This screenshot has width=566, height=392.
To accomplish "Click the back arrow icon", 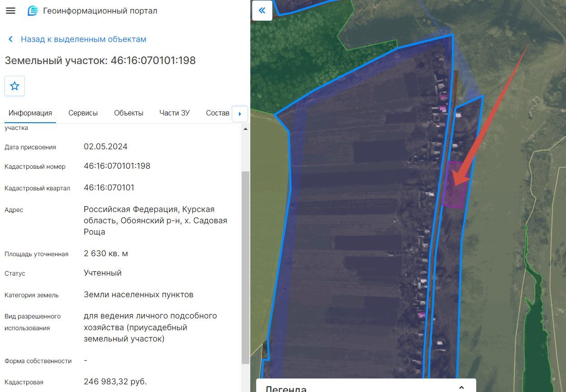I will coord(10,39).
